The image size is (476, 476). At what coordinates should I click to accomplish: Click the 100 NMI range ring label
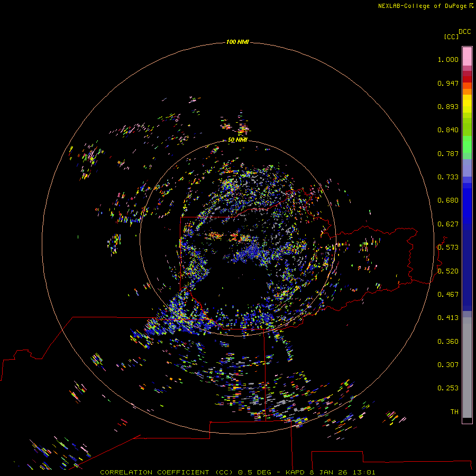click(x=237, y=42)
